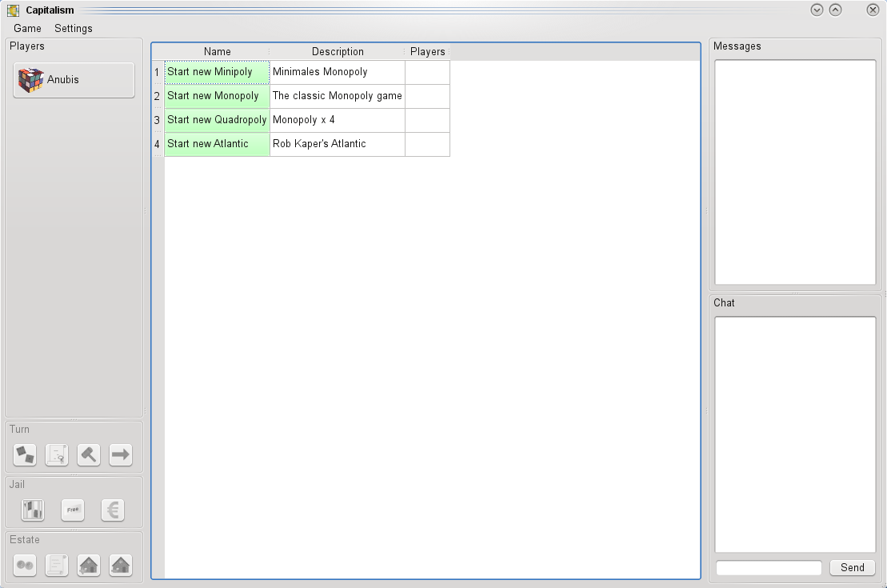Select 'Start new Minipoly' in the game list

tap(218, 72)
